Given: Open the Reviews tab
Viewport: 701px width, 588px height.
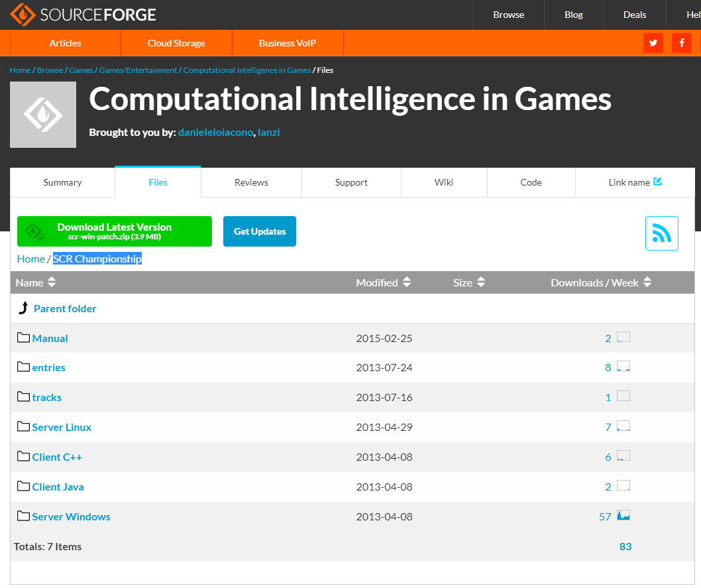Looking at the screenshot, I should (251, 182).
